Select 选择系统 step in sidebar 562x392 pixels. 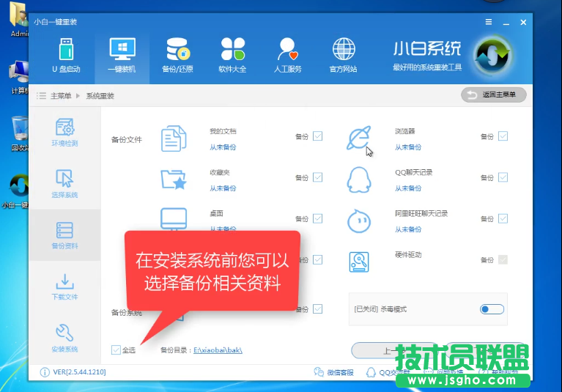(x=65, y=183)
